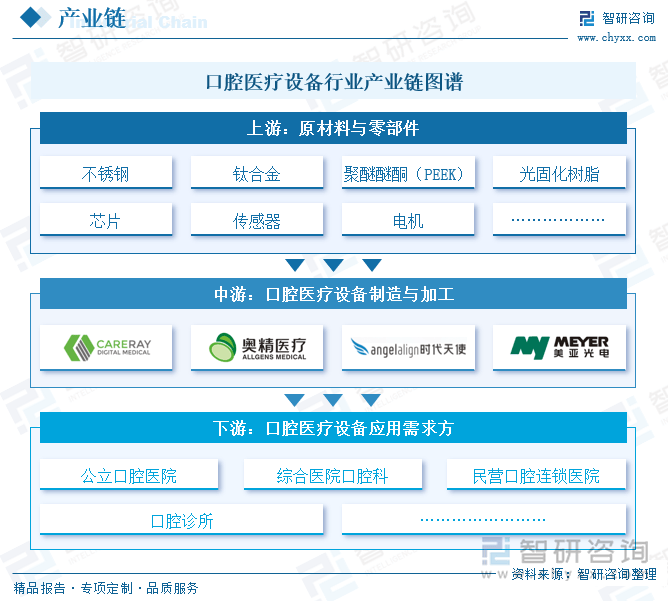Viewport: 668px width, 601px height.
Task: Select the 公立口腔医院 box
Action: 129,474
